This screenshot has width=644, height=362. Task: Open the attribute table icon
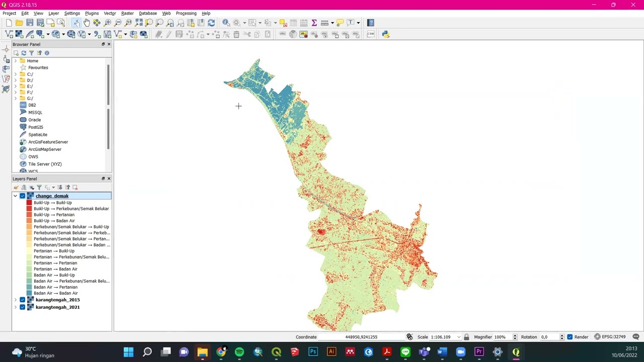[293, 23]
